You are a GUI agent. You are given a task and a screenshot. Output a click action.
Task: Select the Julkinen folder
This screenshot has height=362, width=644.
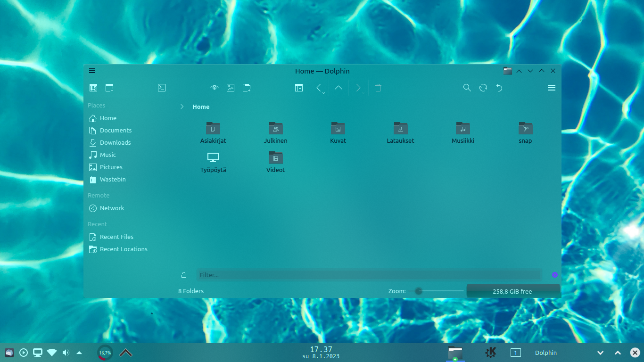click(x=276, y=133)
